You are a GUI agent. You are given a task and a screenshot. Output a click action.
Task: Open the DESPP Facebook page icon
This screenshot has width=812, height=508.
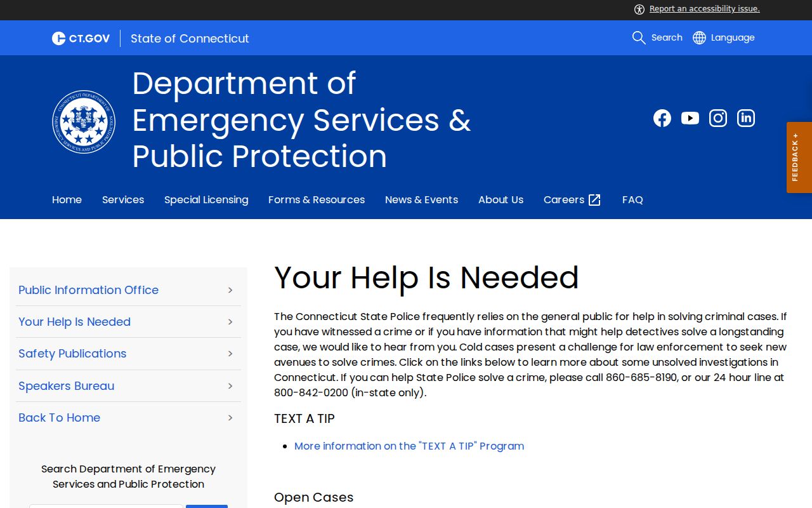pyautogui.click(x=662, y=118)
